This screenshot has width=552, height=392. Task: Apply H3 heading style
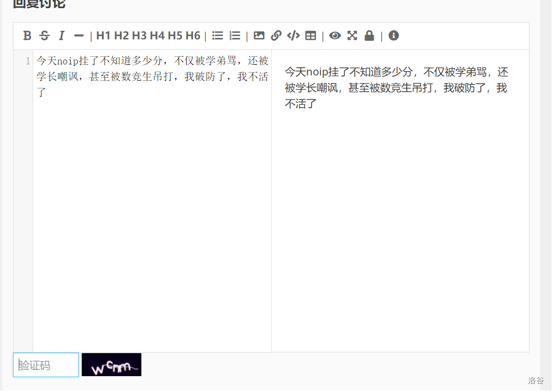(x=139, y=36)
